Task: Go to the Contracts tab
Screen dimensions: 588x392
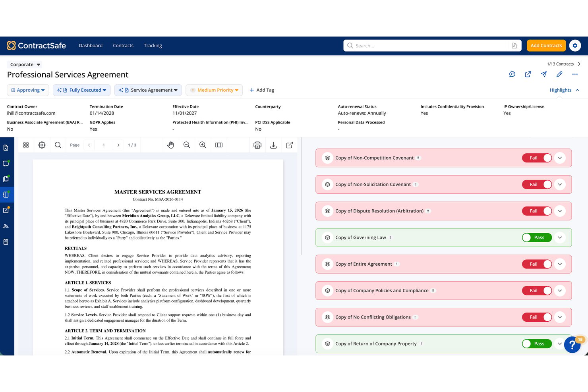Action: tap(123, 46)
